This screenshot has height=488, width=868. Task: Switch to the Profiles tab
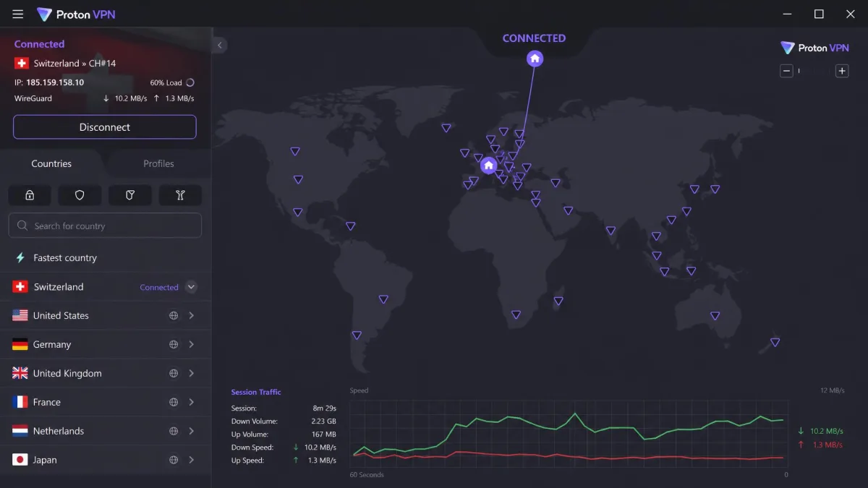158,163
